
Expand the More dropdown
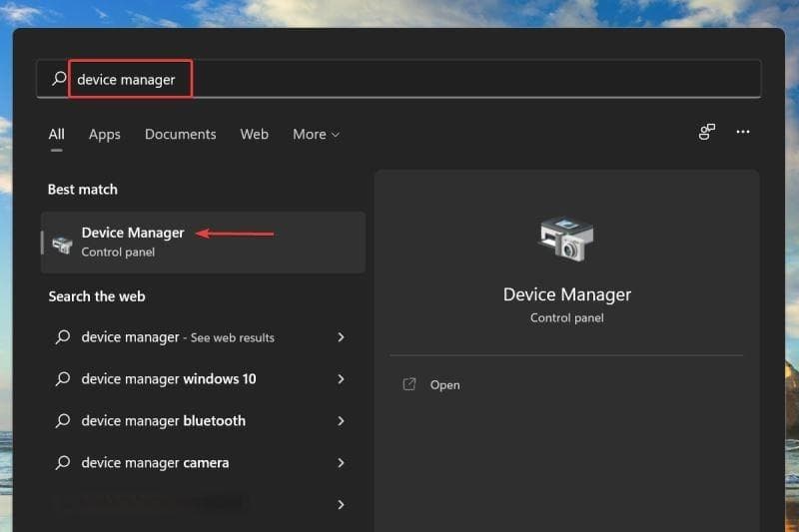316,135
